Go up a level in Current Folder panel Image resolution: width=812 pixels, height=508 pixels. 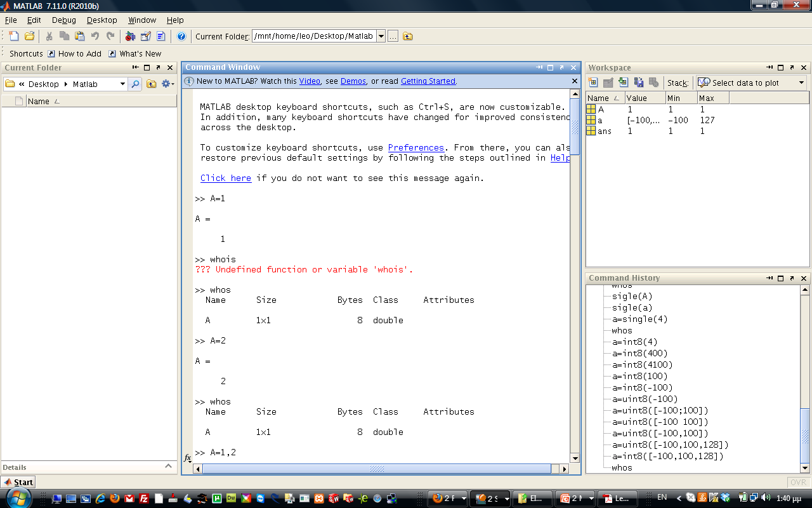[151, 84]
